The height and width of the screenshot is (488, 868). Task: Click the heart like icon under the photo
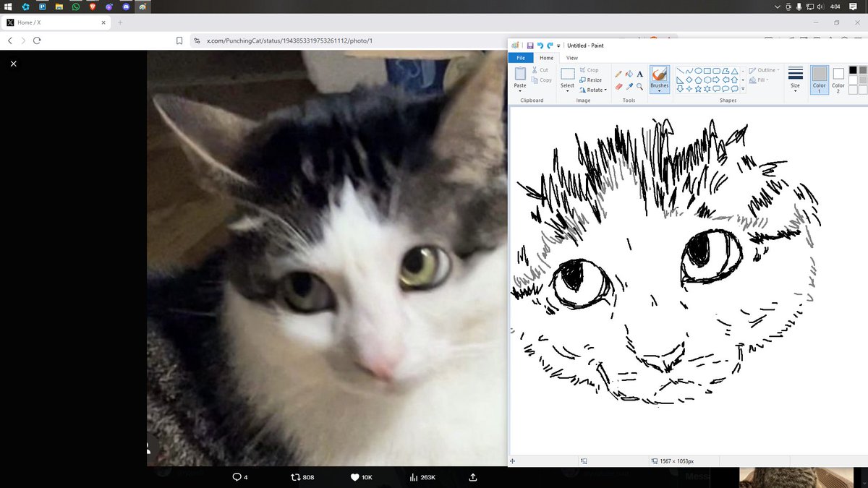[354, 477]
